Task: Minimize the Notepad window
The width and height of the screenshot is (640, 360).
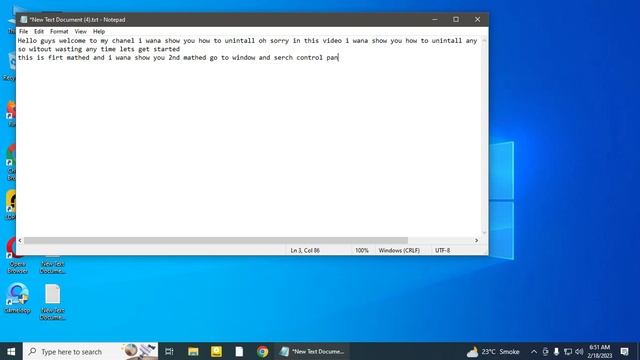Action: click(435, 20)
